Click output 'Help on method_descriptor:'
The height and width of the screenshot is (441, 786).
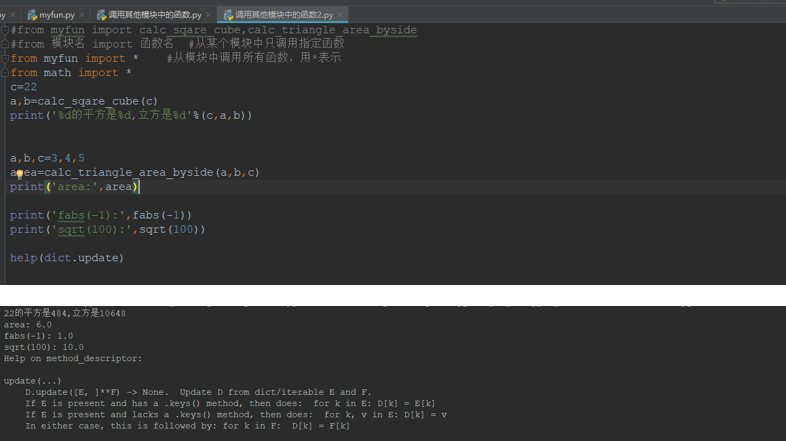73,358
